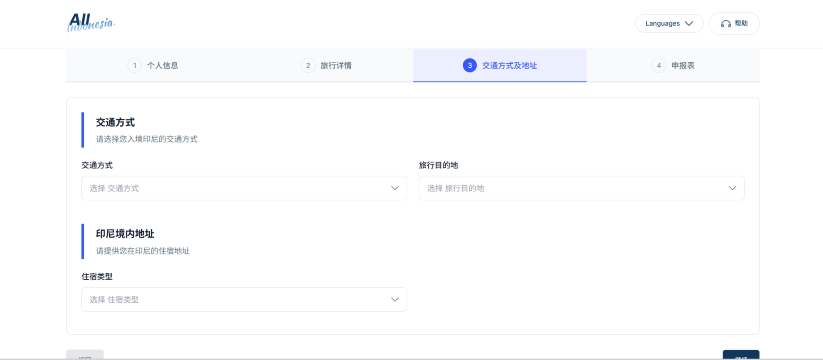Click chevron arrow of 交通方式 dropdown
The image size is (823, 360).
(395, 188)
